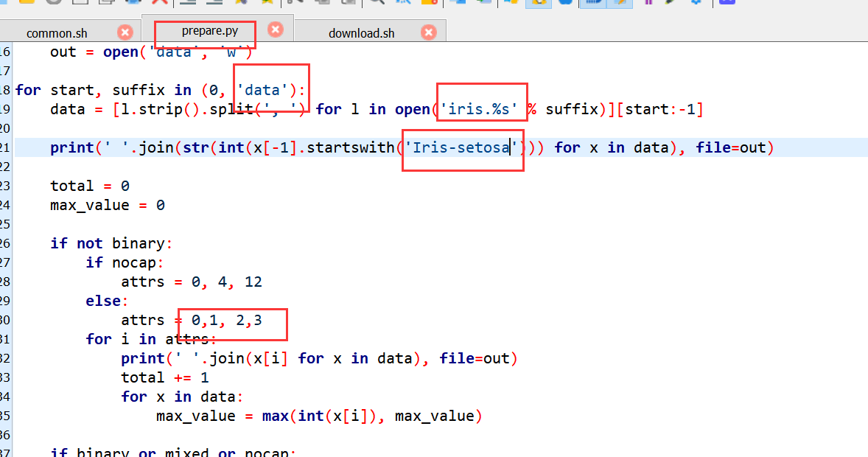The image size is (868, 457).
Task: Click the "file=out)" argument on the Iris-setosa line
Action: point(735,148)
